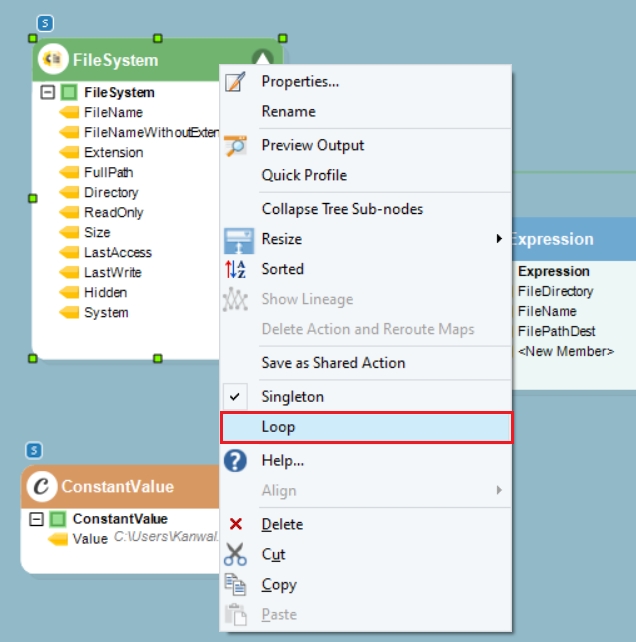Click the S badge above FileSystem

[x=45, y=23]
